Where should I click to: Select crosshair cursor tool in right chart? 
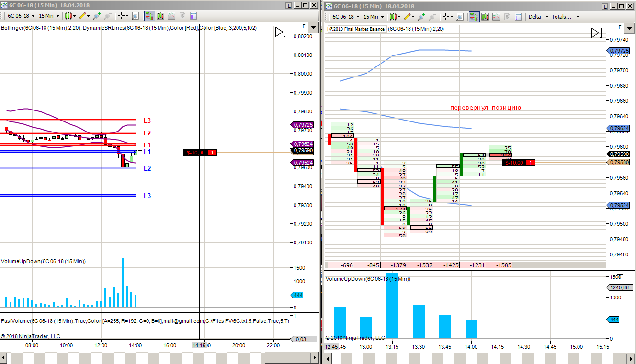click(446, 17)
